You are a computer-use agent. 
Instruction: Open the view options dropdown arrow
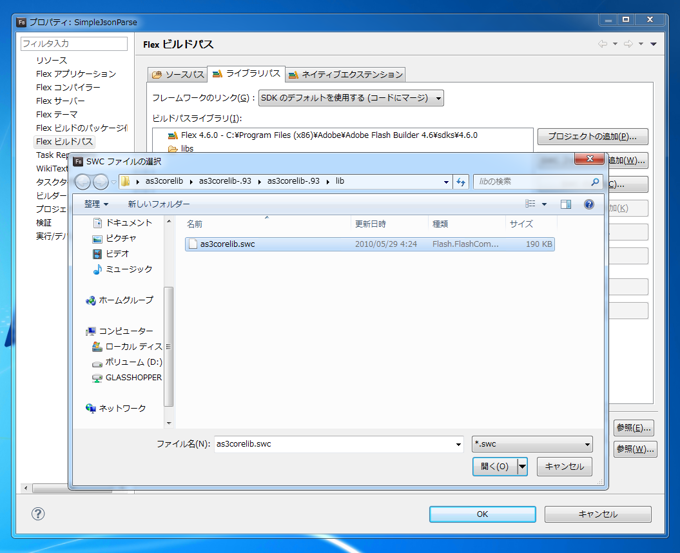[544, 204]
